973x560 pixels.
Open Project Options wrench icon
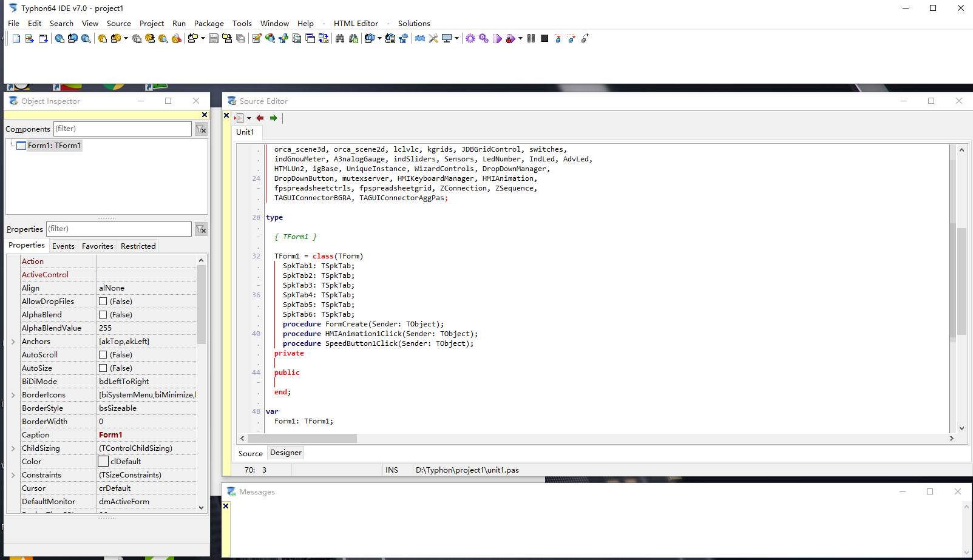(177, 38)
